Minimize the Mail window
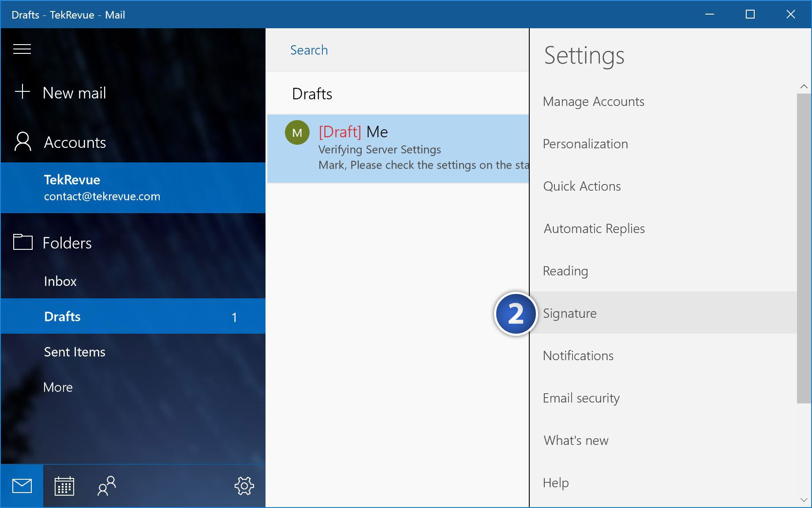The width and height of the screenshot is (812, 508). pos(710,15)
